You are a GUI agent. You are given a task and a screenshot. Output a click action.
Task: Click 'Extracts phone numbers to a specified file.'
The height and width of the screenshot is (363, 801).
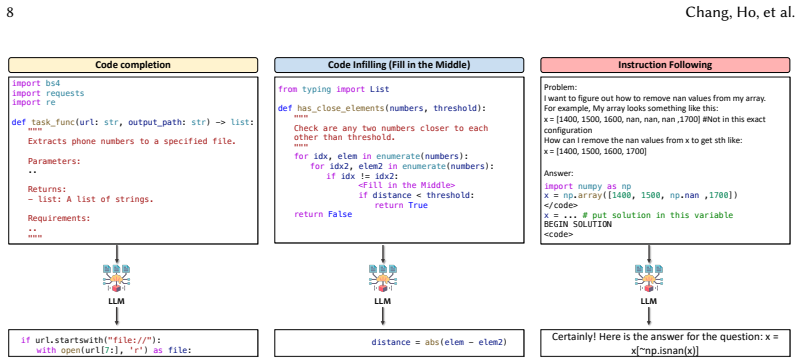point(132,141)
